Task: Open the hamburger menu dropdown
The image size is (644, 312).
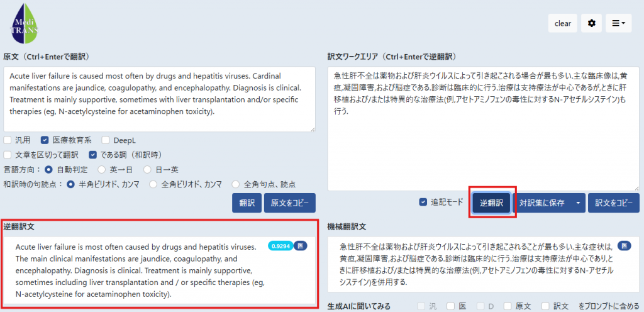Action: tap(619, 23)
